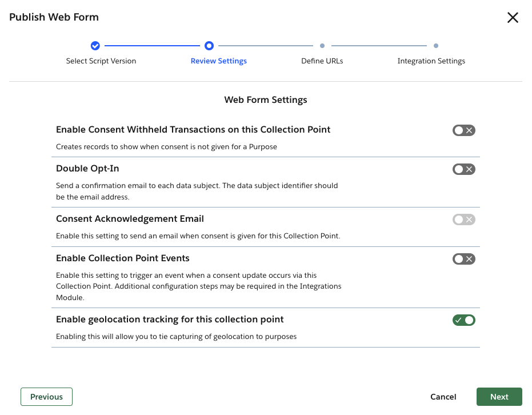The image size is (532, 415).
Task: Click the completed checkmark on Select Script Version step
Action: point(95,46)
